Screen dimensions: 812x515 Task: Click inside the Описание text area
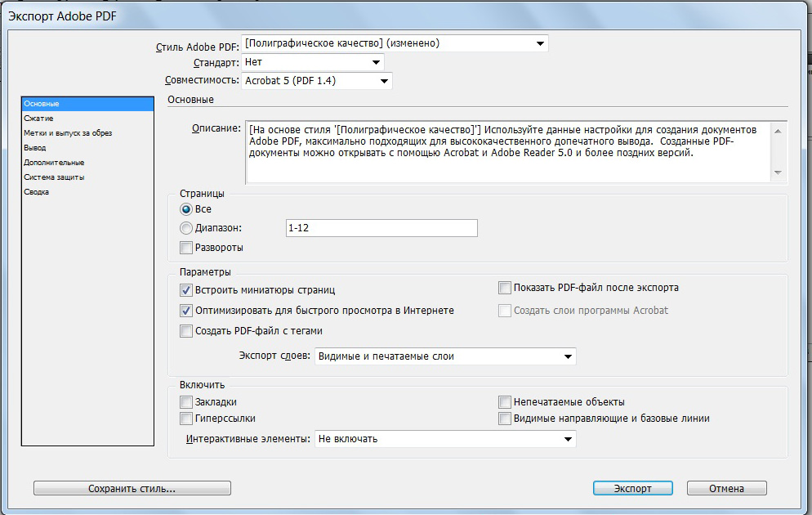507,152
